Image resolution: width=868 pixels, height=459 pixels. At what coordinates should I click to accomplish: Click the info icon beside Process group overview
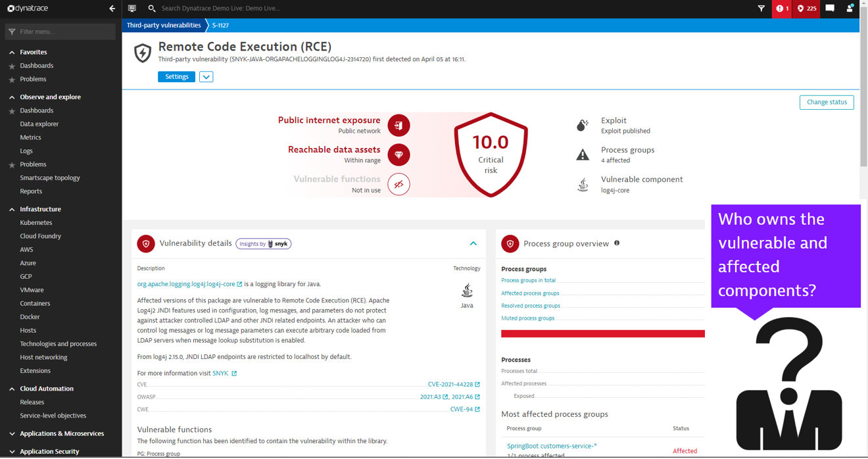(x=617, y=243)
